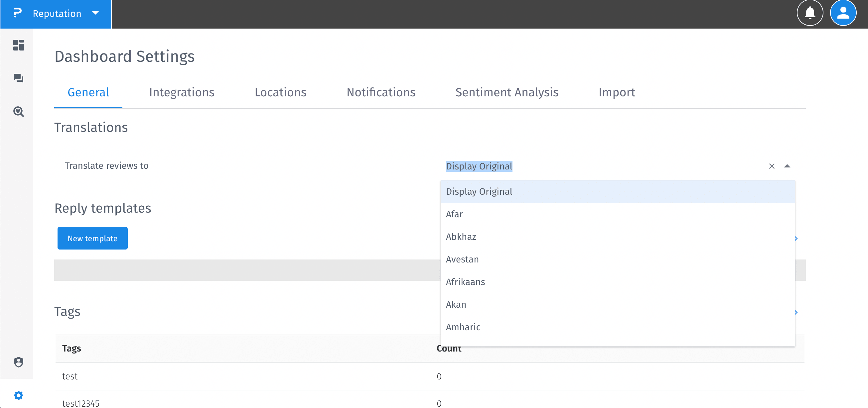The width and height of the screenshot is (868, 408).
Task: Open the reviews conversations sidebar icon
Action: [x=19, y=78]
